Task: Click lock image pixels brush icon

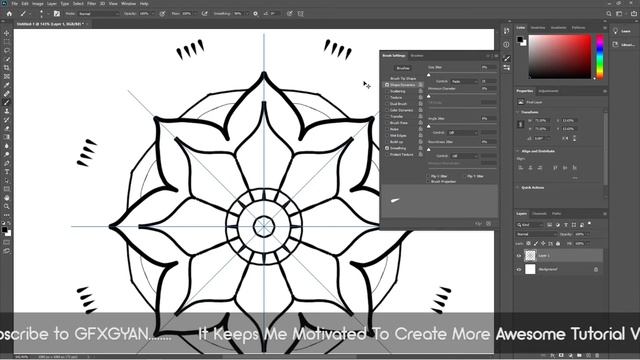Action: (x=536, y=244)
